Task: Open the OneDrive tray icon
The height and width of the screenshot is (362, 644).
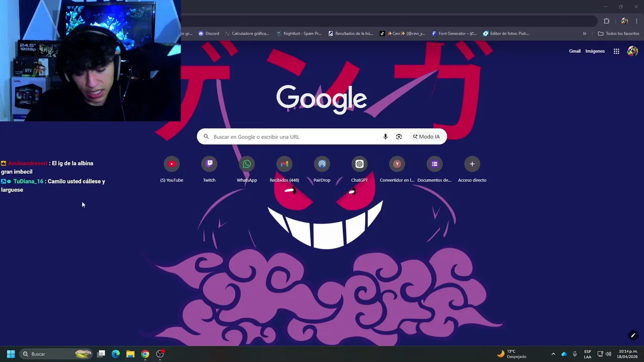Action: 564,354
